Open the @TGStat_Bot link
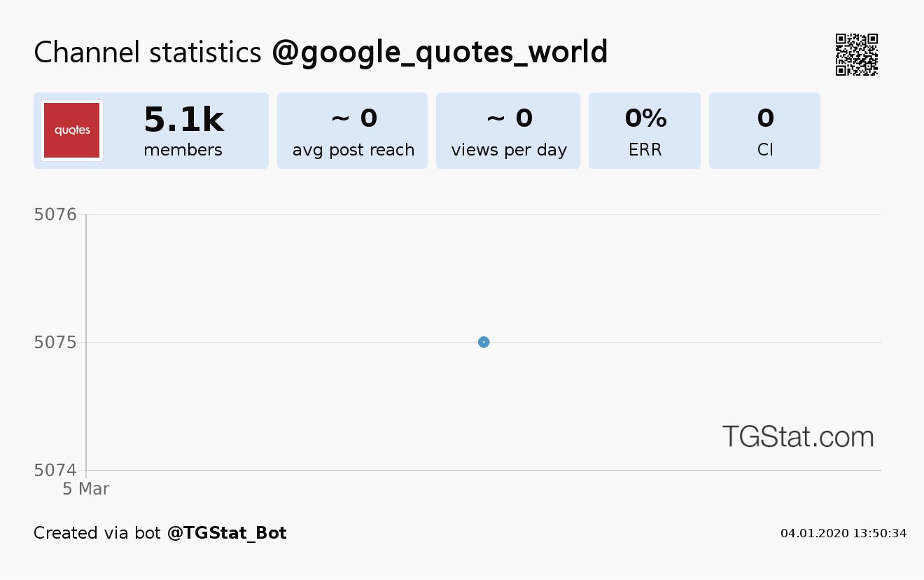Screen dimensions: 924x580 227,533
